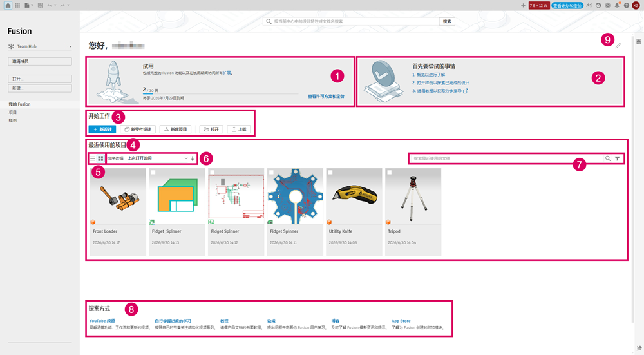Open the notifications bell icon
644x355 pixels.
point(617,5)
